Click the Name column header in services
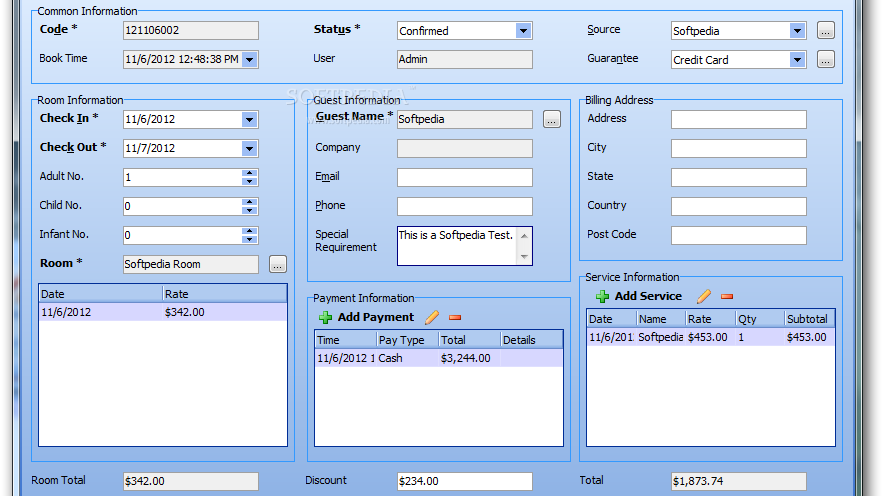Image resolution: width=883 pixels, height=496 pixels. [x=661, y=319]
